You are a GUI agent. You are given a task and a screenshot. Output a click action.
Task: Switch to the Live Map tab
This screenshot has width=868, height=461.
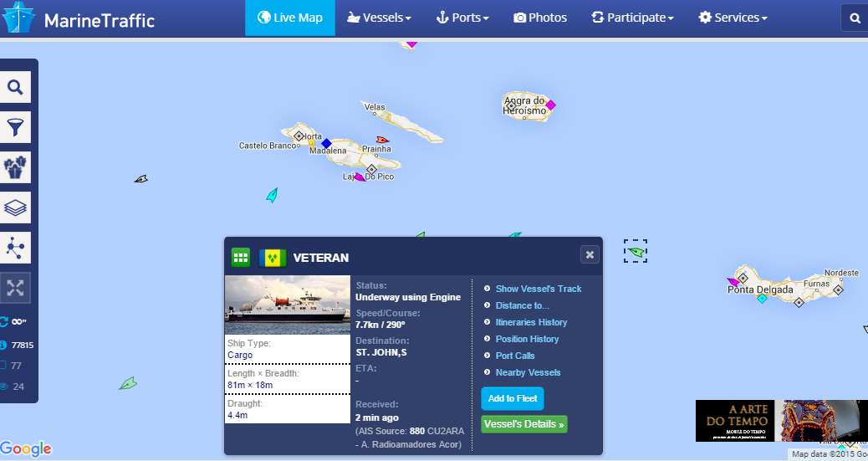290,18
